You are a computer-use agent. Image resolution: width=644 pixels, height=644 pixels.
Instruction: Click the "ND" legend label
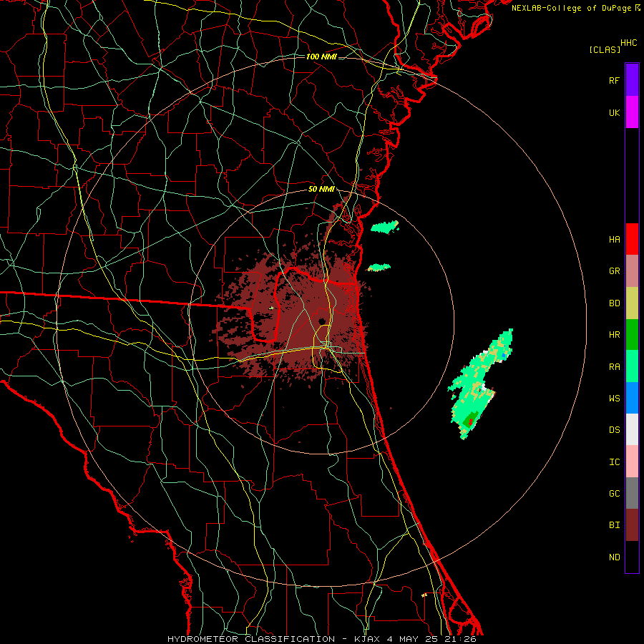pos(614,557)
